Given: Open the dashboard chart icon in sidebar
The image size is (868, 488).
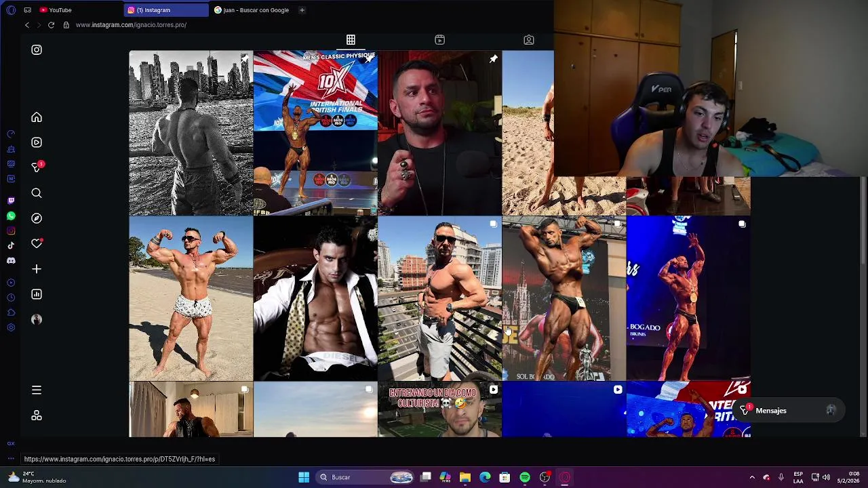Looking at the screenshot, I should click(37, 294).
